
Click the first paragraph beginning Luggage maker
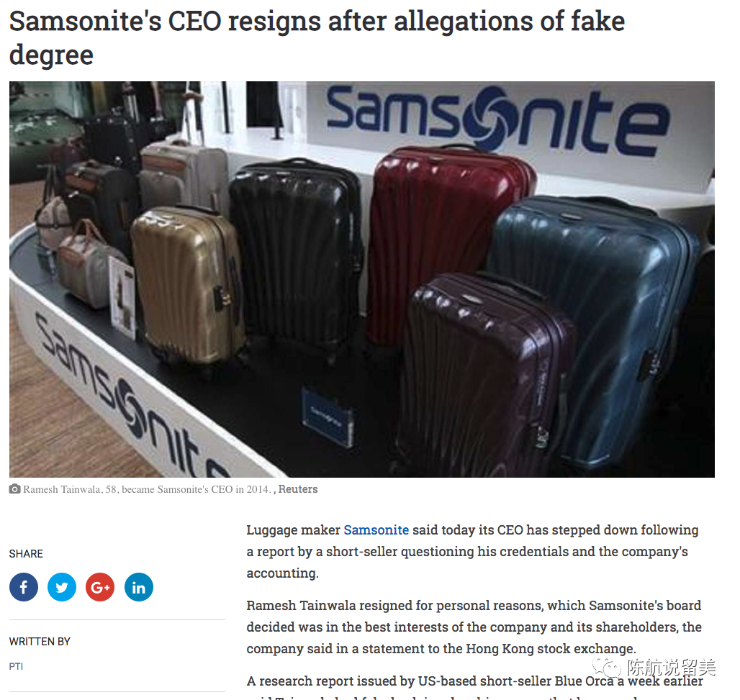tap(472, 551)
